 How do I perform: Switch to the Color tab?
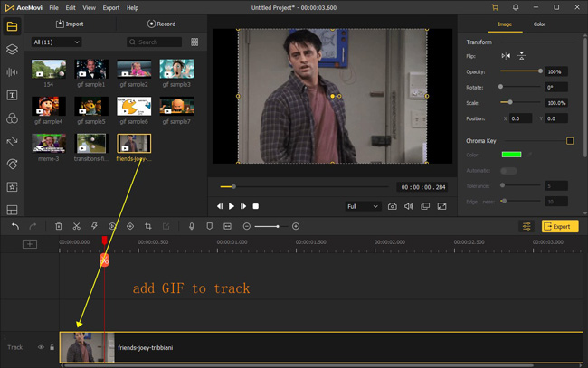[539, 24]
